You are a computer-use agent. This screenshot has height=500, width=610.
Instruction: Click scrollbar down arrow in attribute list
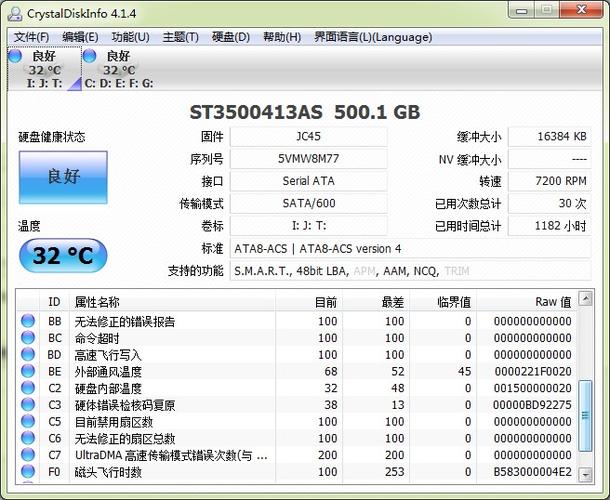click(585, 475)
